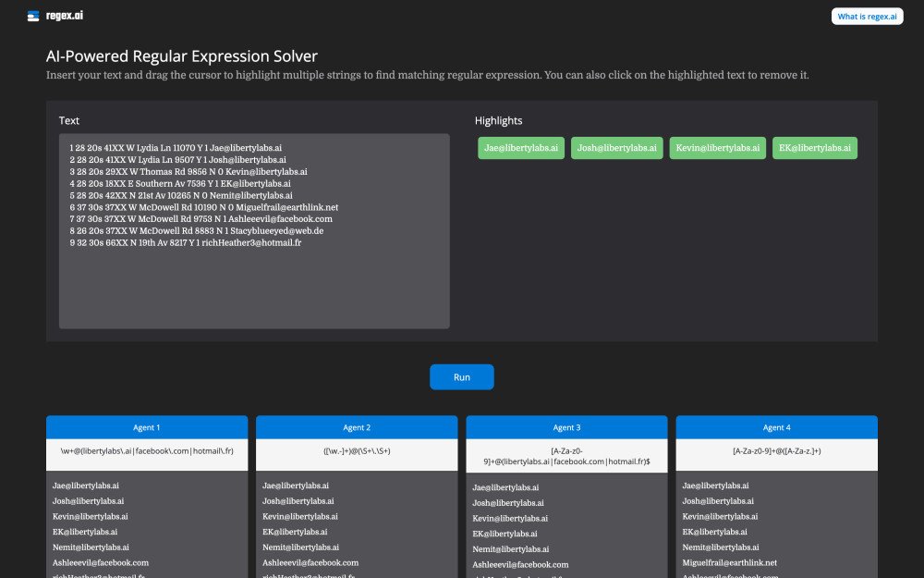Remove the EK@libertylabs.ai highlight chip
Viewport: 924px width, 578px height.
click(x=815, y=148)
